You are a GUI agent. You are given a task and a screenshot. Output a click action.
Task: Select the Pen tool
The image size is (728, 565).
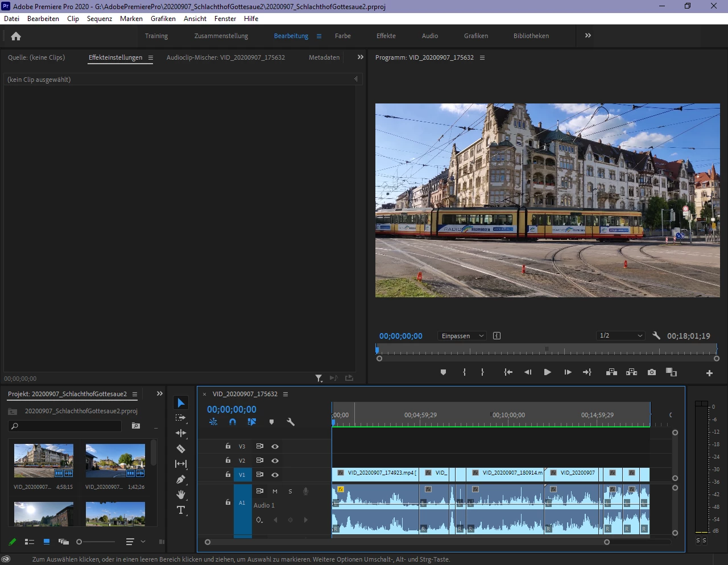click(x=181, y=479)
